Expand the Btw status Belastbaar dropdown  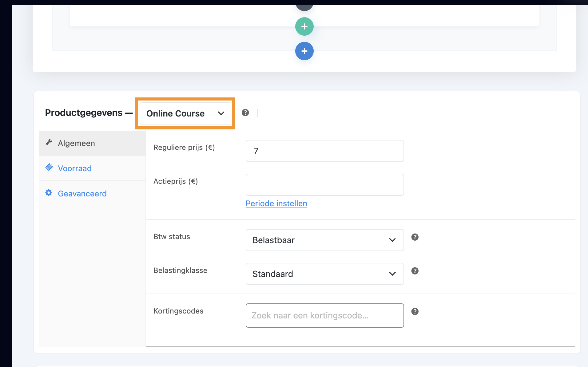pos(324,240)
